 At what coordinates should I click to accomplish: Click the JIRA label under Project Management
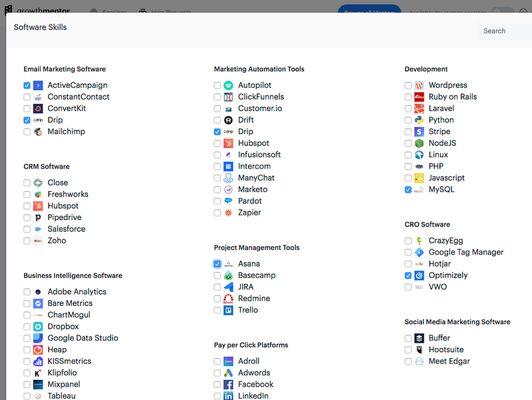245,287
